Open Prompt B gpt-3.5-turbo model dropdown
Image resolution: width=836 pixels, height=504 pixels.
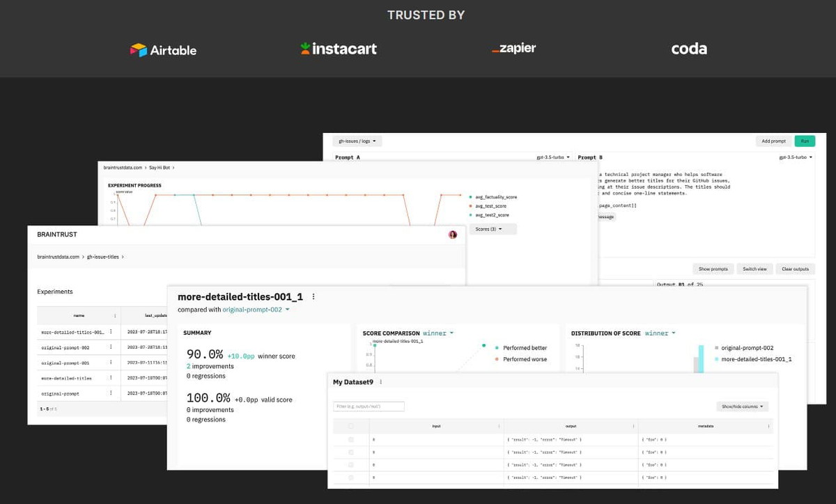(x=796, y=157)
